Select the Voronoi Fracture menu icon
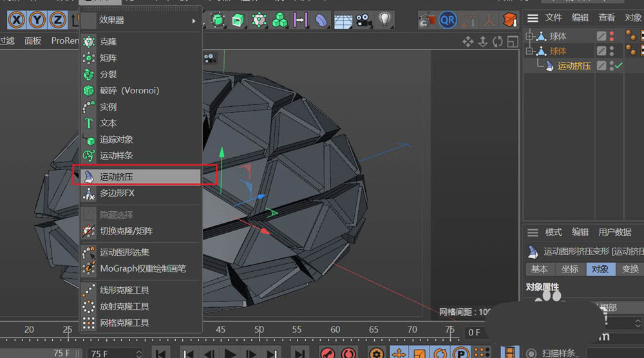The image size is (644, 358). [89, 90]
